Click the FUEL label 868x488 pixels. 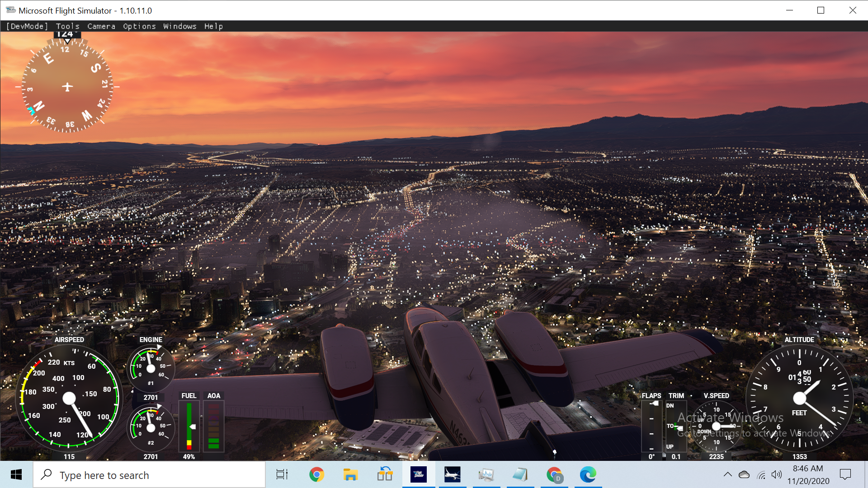point(189,396)
